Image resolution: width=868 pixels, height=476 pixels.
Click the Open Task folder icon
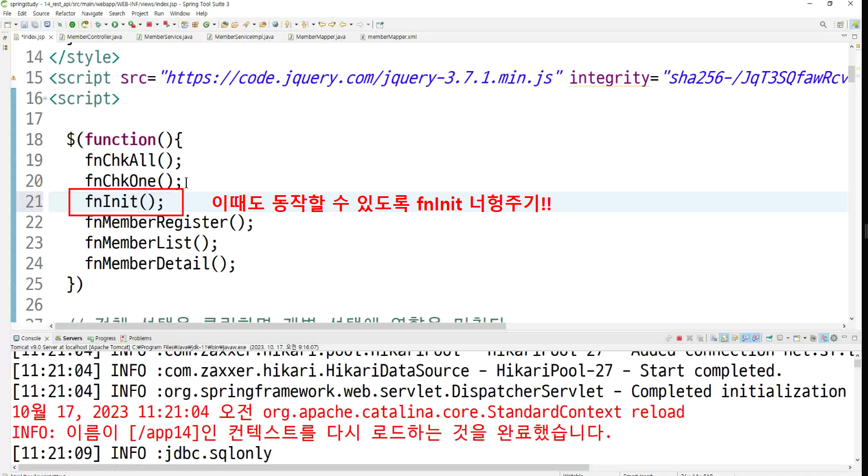click(234, 25)
